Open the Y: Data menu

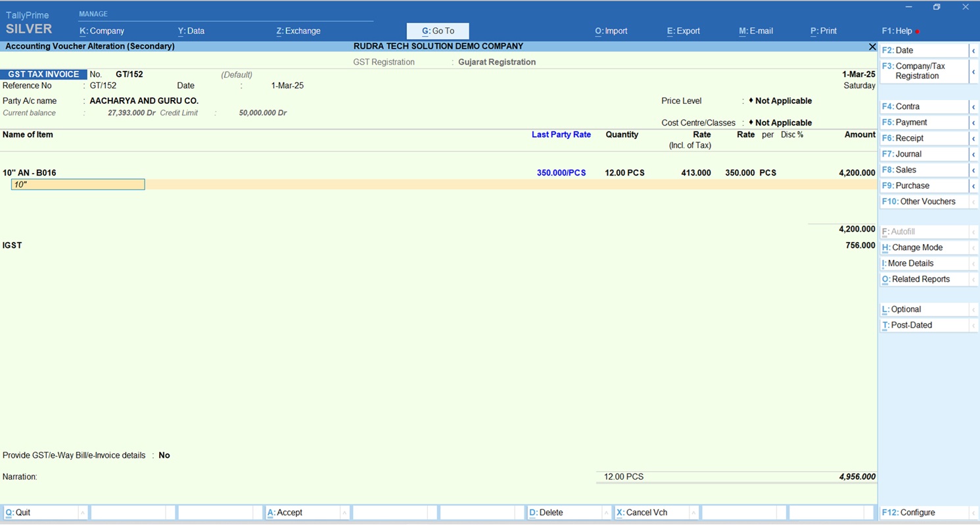(191, 31)
